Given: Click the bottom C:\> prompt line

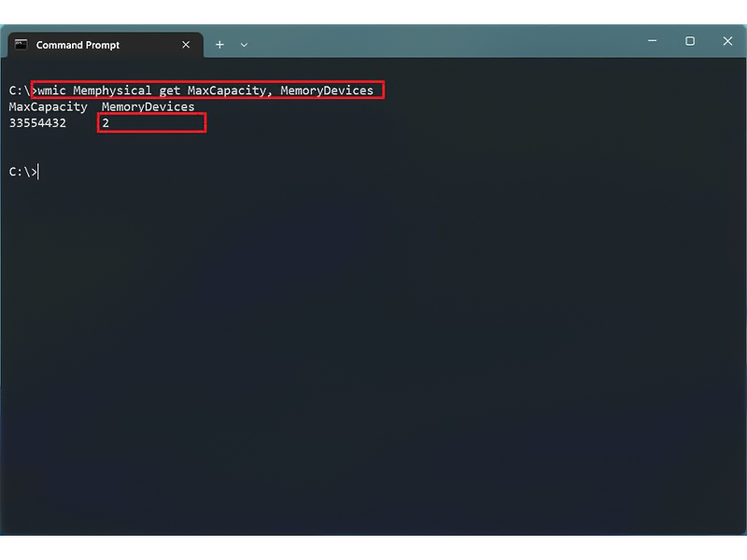Looking at the screenshot, I should point(23,172).
